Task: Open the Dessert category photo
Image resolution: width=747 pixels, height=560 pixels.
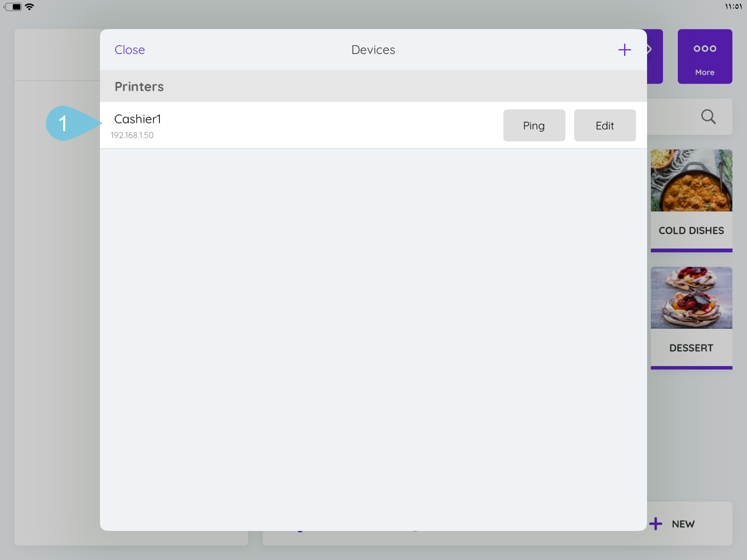Action: [x=691, y=298]
